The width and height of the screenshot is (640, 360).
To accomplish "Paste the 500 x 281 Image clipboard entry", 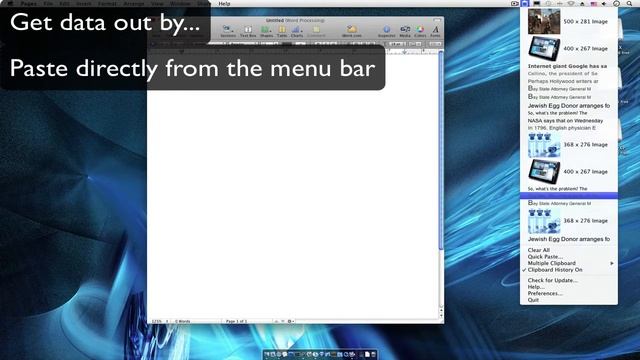I will pos(569,22).
